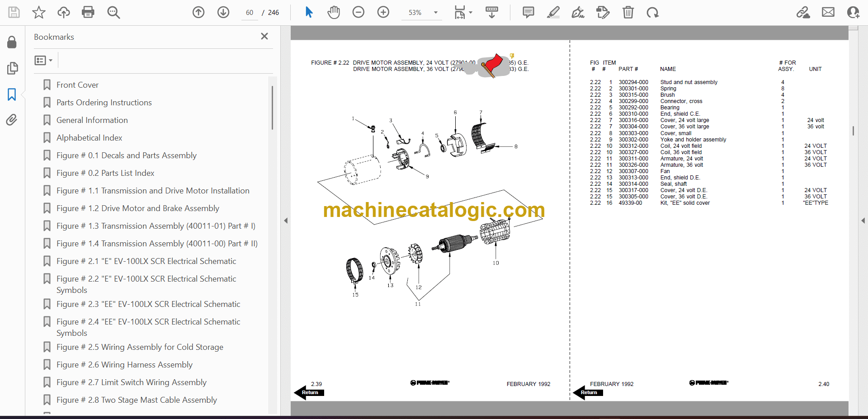Click the stamp tool icon
This screenshot has height=419, width=868.
603,12
